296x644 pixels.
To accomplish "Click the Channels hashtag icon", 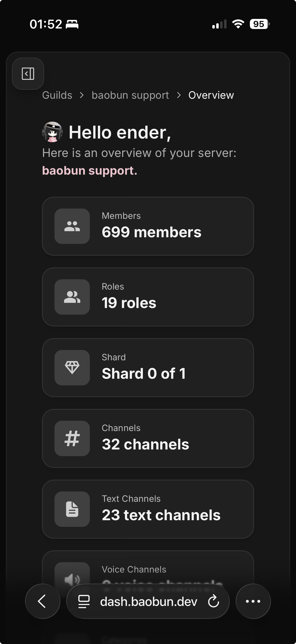I will (x=72, y=438).
